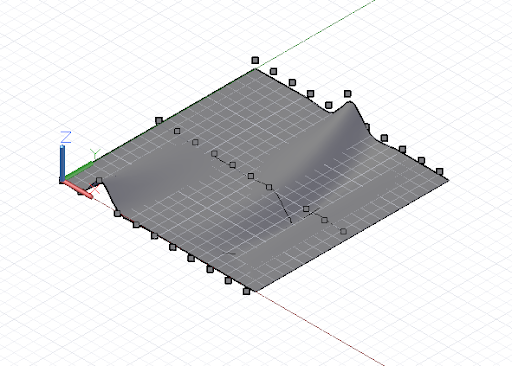Select the thick red X axis arrow
This screenshot has height=366, width=512.
(x=78, y=190)
